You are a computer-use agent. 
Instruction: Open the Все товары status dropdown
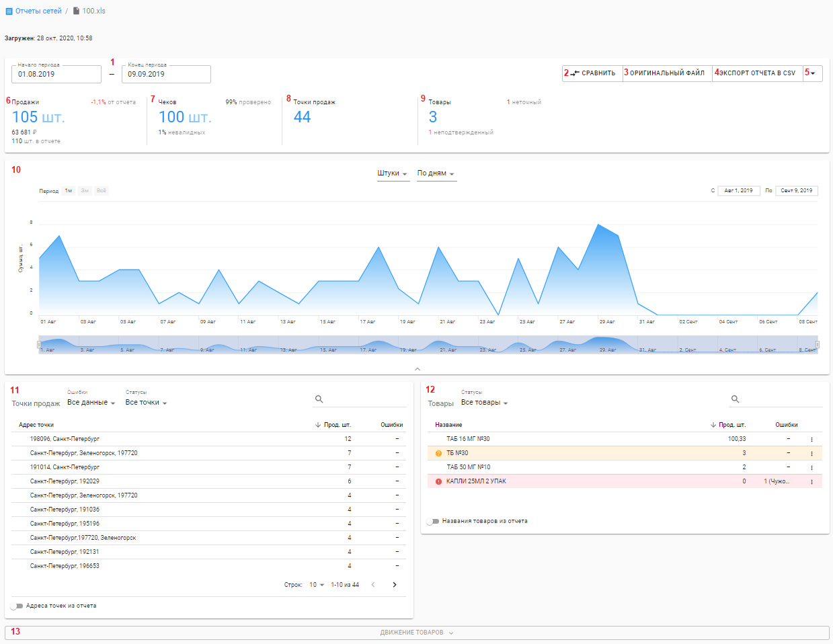[x=484, y=403]
